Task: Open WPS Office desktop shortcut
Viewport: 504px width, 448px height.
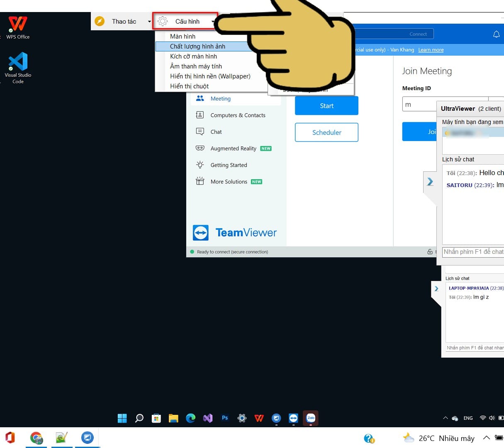Action: [18, 27]
